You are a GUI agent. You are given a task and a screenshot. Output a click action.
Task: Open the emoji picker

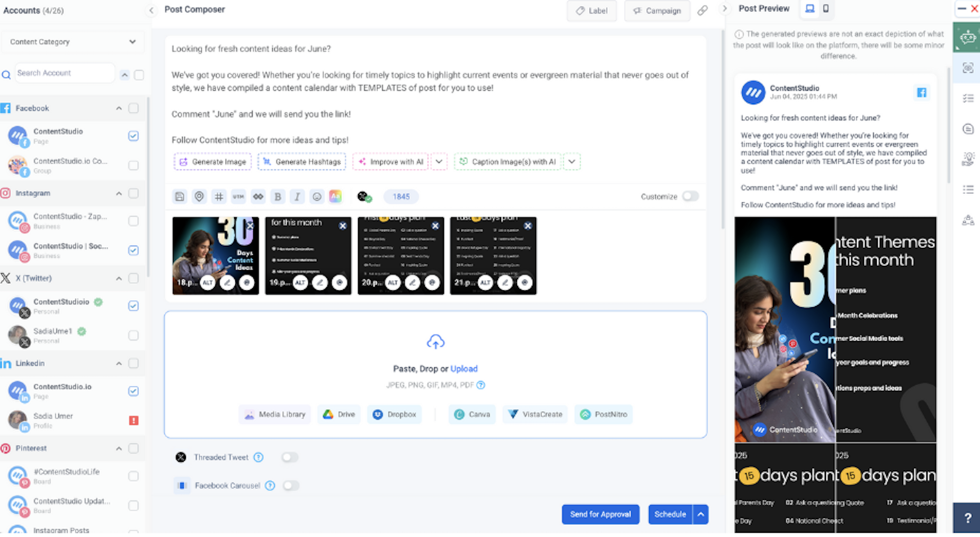coord(317,196)
